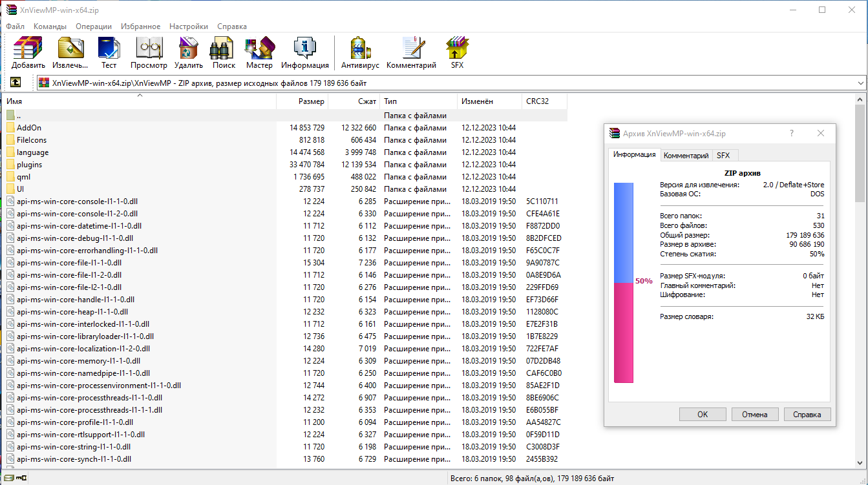
Task: Open the Операции menu
Action: pyautogui.click(x=94, y=26)
